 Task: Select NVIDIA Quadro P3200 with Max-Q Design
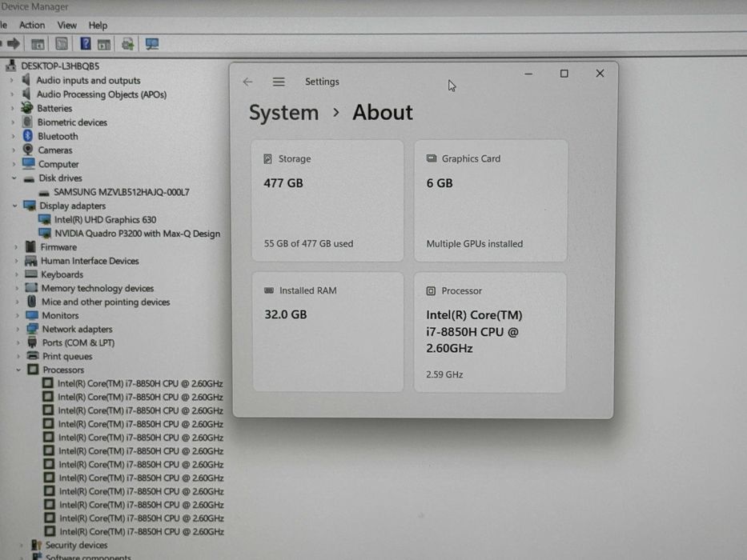point(138,234)
